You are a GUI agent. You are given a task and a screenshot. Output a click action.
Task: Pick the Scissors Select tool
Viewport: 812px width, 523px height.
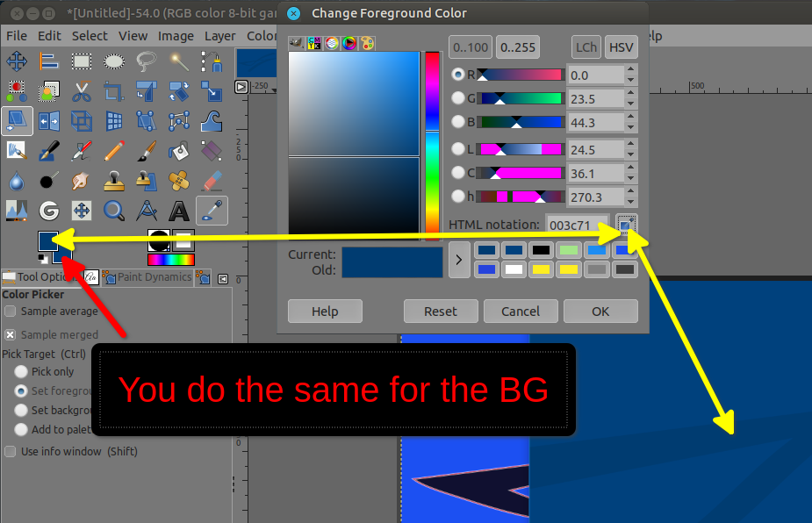(82, 91)
